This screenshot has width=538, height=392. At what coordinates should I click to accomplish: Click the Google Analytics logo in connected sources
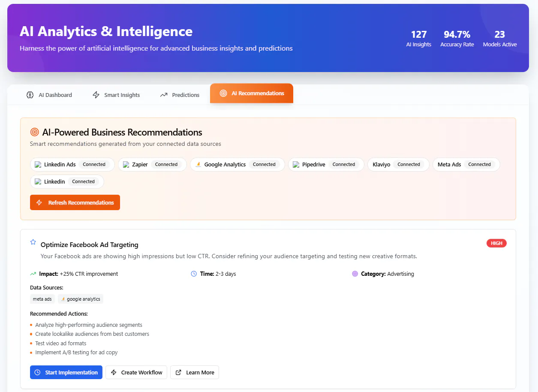click(198, 164)
